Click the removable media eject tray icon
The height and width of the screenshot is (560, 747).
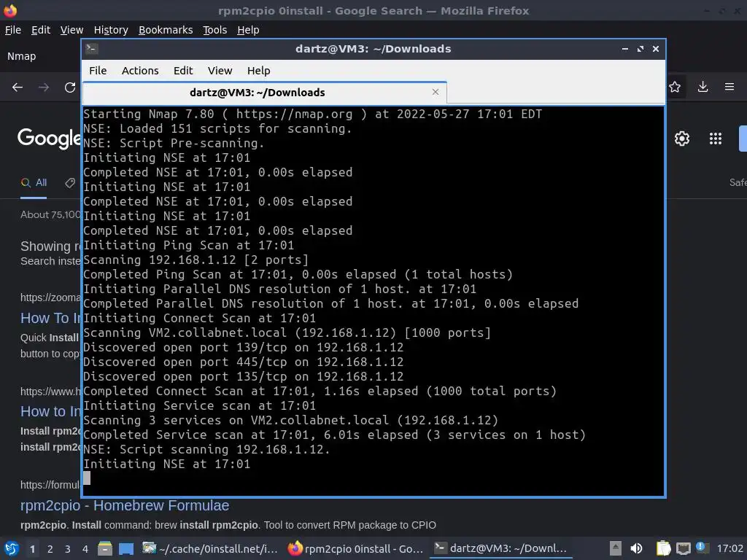615,548
